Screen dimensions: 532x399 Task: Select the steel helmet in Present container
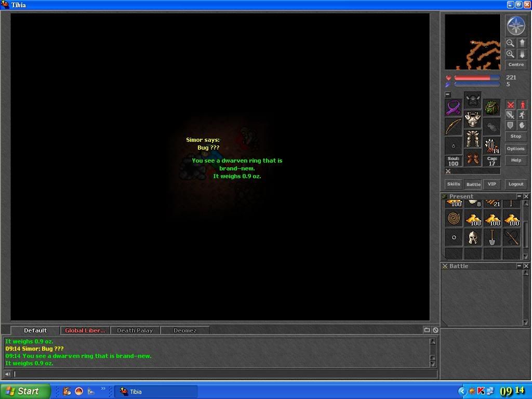(473, 237)
